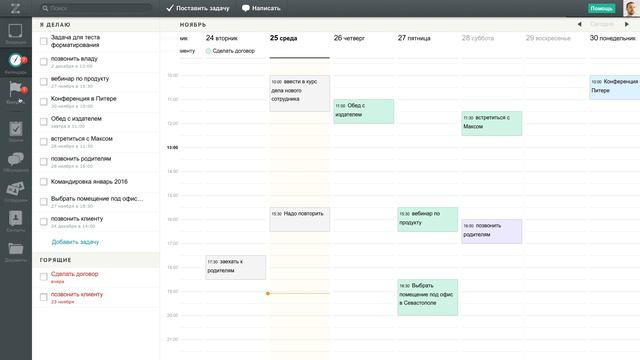
Task: Click the orange current-time marker dot
Action: [x=268, y=293]
